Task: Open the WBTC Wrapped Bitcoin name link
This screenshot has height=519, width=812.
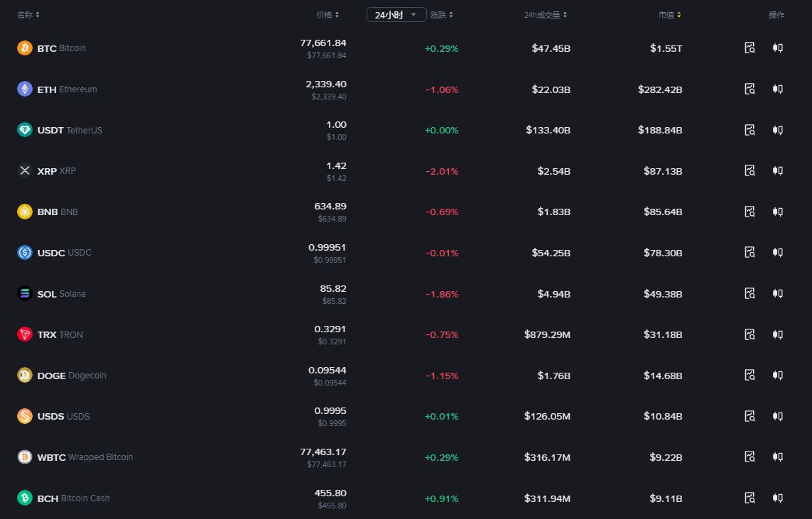Action: [x=85, y=457]
